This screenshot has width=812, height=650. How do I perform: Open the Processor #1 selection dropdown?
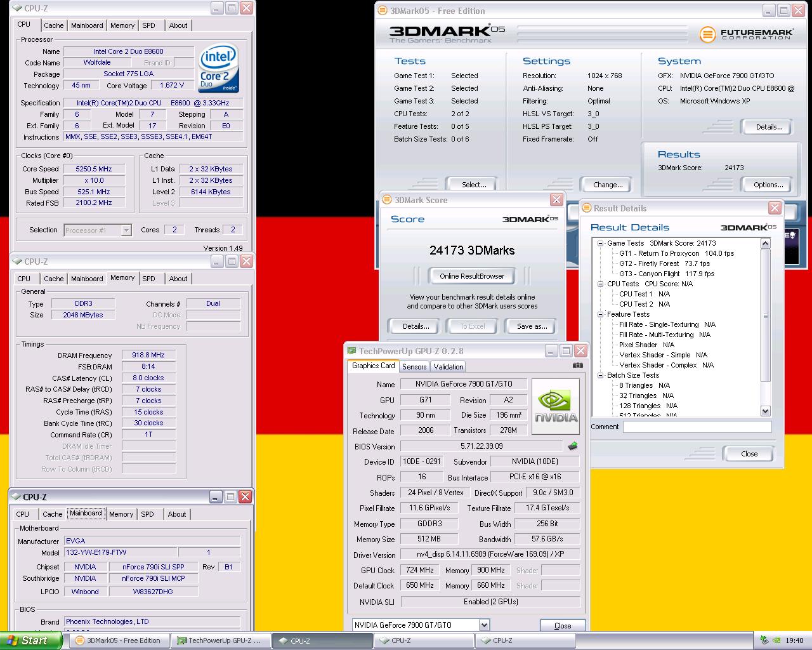pyautogui.click(x=126, y=230)
